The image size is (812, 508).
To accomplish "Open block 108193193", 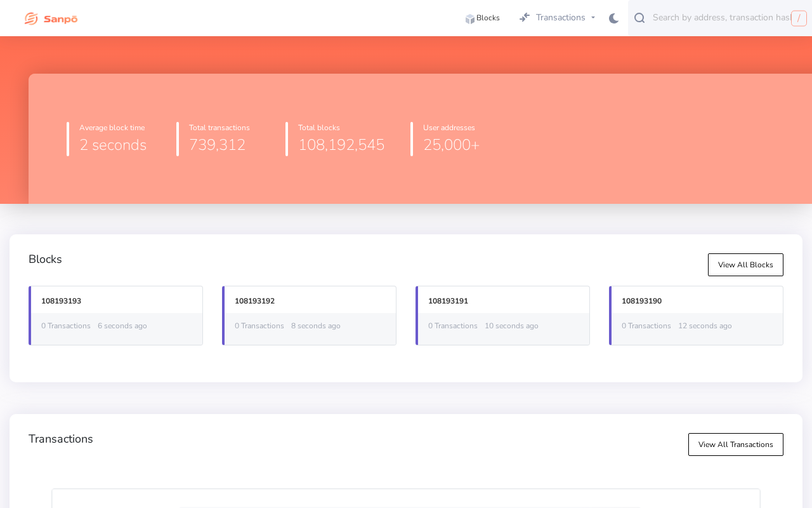I will coord(61,301).
